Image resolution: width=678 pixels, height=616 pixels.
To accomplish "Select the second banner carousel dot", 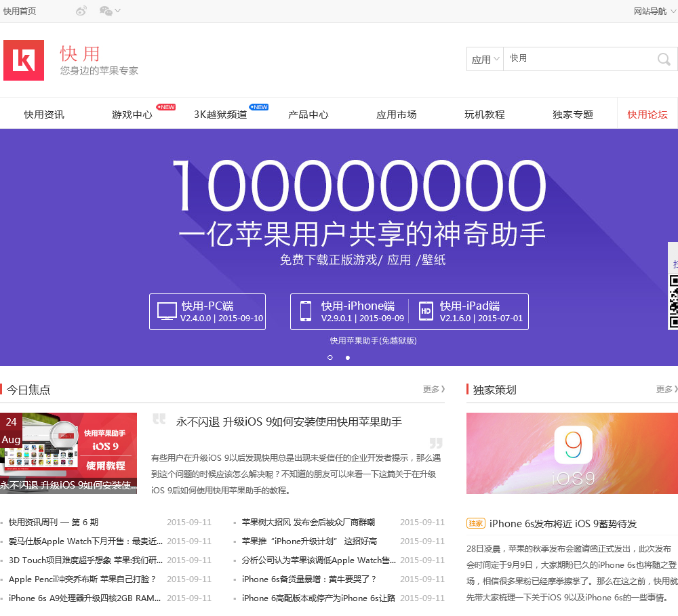I will coord(348,358).
